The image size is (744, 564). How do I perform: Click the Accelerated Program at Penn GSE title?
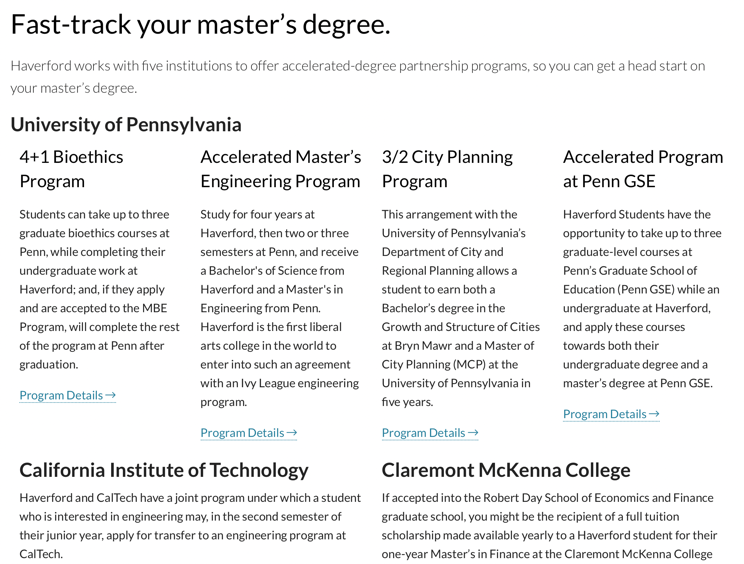point(643,169)
